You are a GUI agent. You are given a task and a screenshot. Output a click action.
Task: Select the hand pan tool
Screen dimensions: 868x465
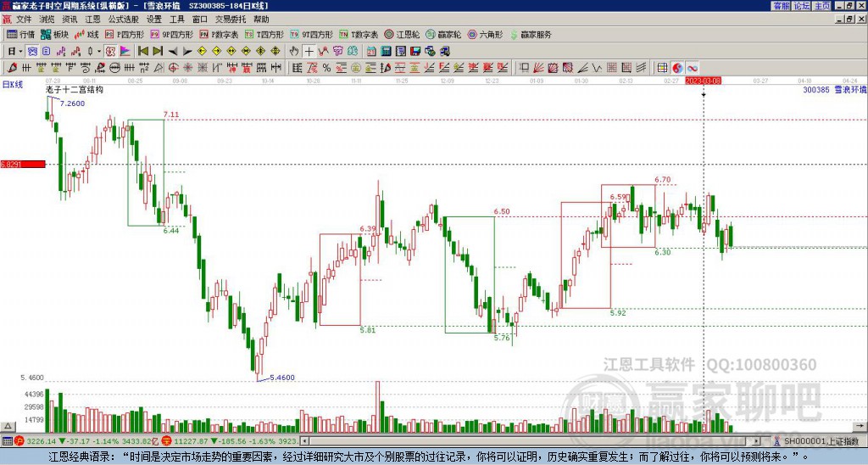294,51
